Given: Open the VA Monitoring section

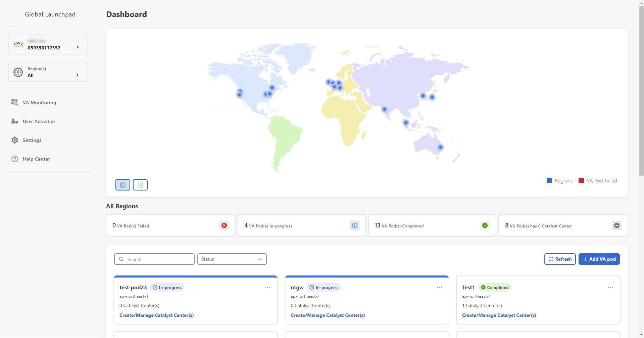Looking at the screenshot, I should tap(39, 102).
